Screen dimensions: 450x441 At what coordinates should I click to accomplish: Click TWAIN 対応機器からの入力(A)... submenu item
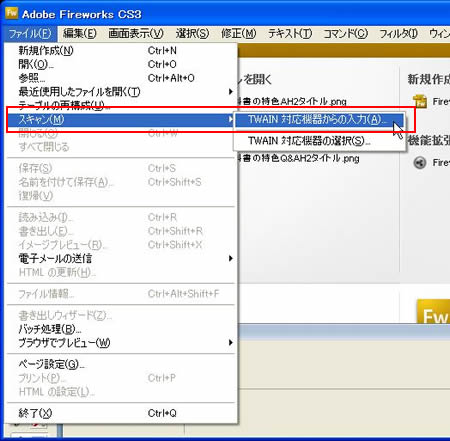(x=319, y=120)
